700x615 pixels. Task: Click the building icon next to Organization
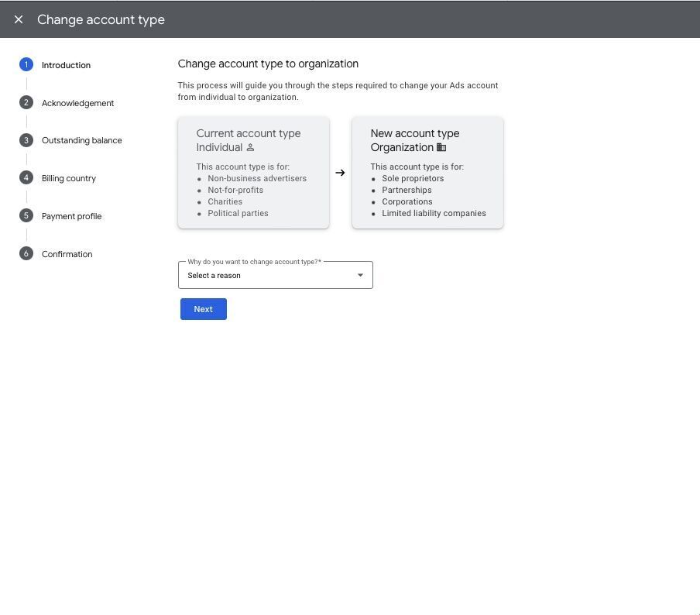(441, 147)
